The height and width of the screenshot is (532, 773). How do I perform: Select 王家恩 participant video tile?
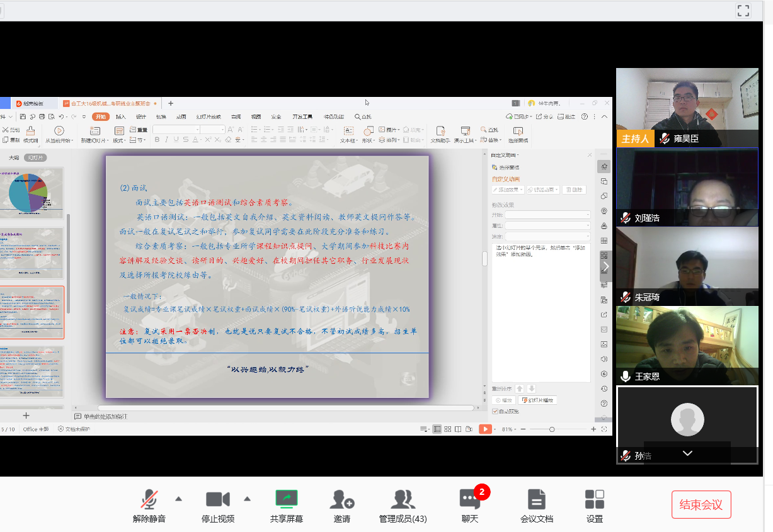(687, 346)
